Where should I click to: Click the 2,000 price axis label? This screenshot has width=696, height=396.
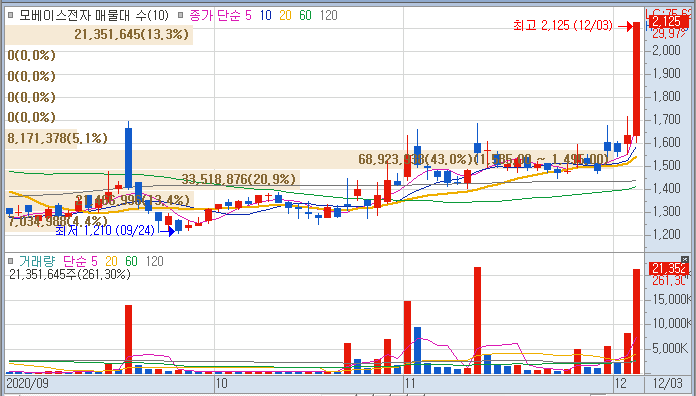coord(666,50)
